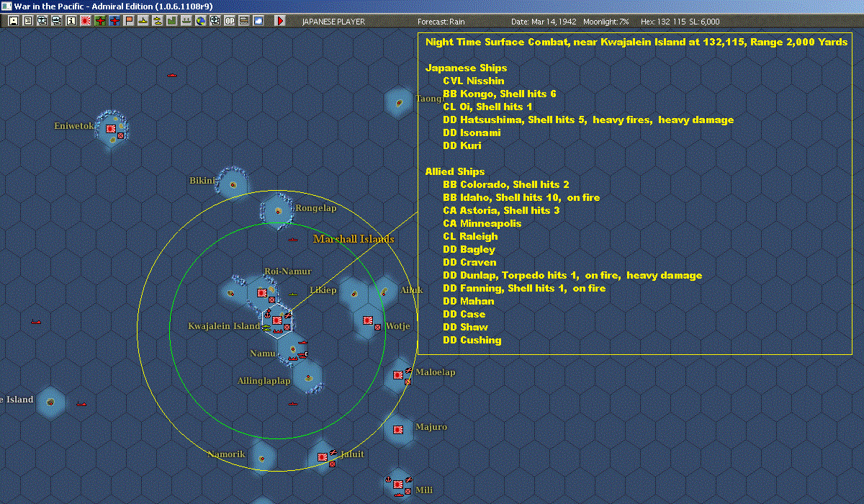Select the Japanese base flag at Eniwetok
864x504 pixels.
(x=112, y=128)
